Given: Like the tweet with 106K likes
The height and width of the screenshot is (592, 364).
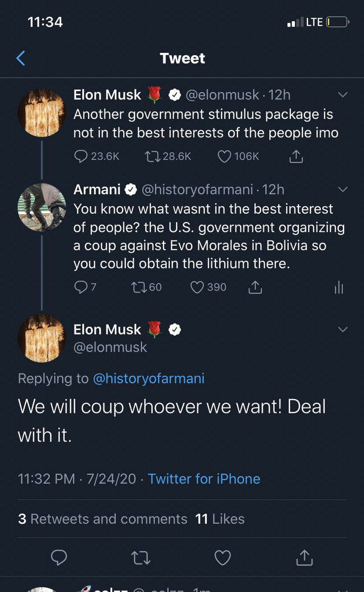Looking at the screenshot, I should click(x=238, y=156).
